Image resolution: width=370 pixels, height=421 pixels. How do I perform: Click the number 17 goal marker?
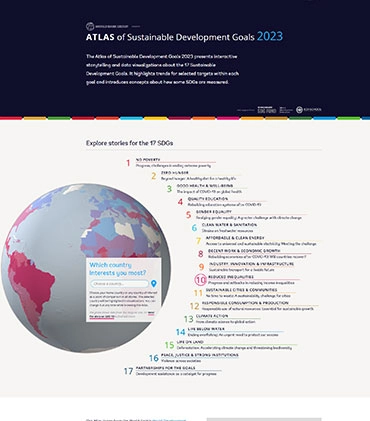click(129, 371)
